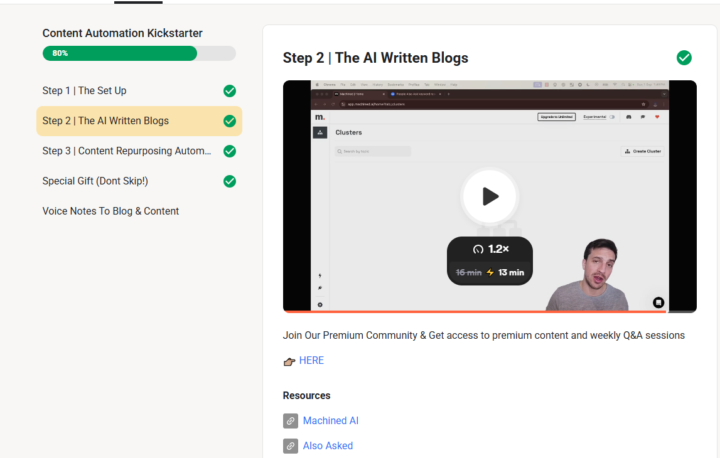Play the Step 2 lesson video
This screenshot has height=458, width=720.
(x=490, y=197)
